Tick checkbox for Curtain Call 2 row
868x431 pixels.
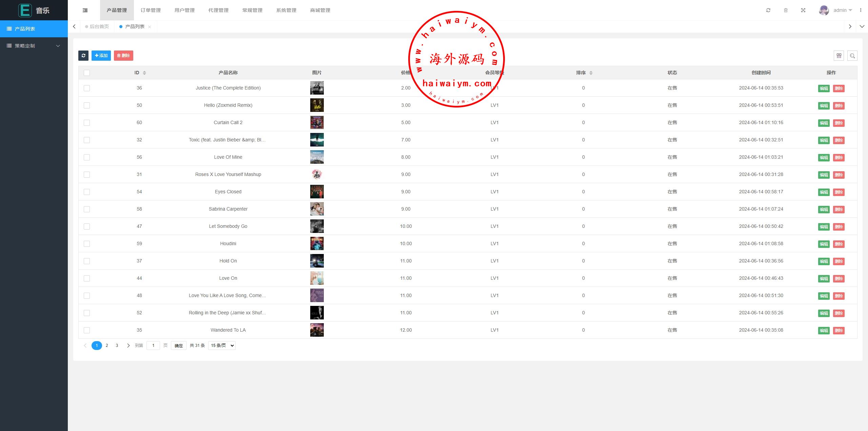[x=87, y=123]
